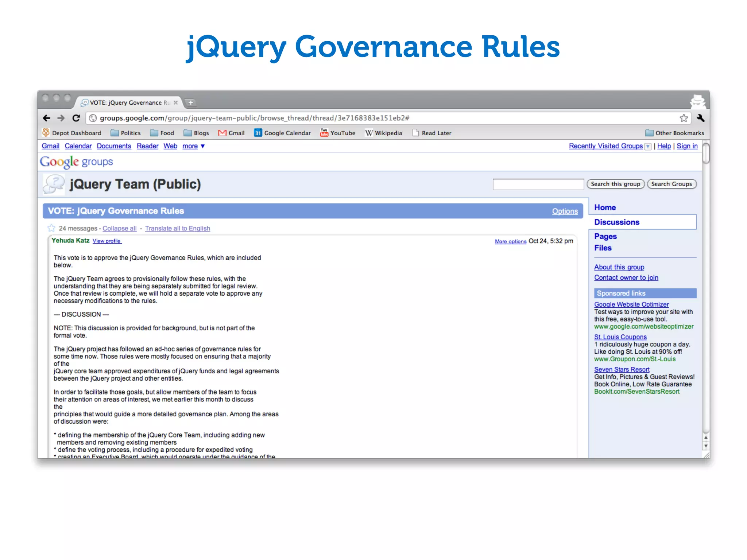Focus the group search text field
Viewport: 747px width, 560px height.
538,184
